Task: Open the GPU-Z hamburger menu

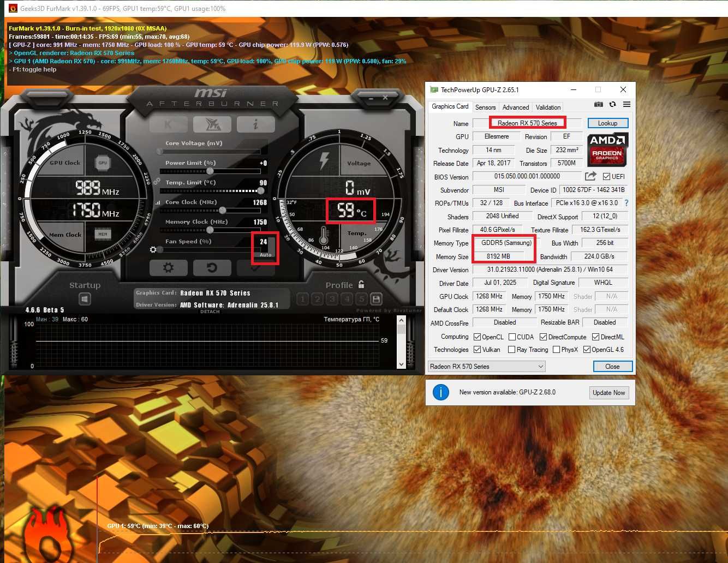Action: point(626,104)
